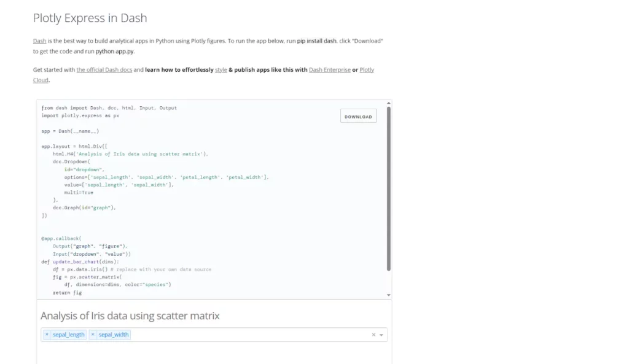
Task: Click the "multi=True" code line
Action: [79, 192]
